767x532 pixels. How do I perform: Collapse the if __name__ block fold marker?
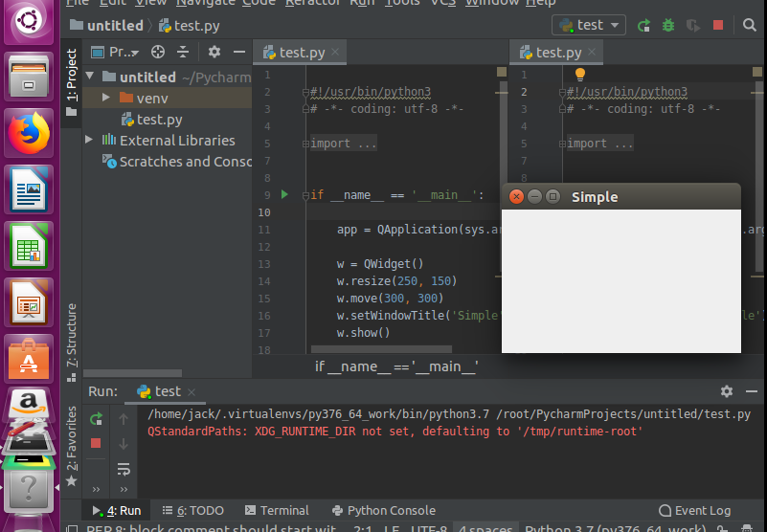click(x=305, y=194)
